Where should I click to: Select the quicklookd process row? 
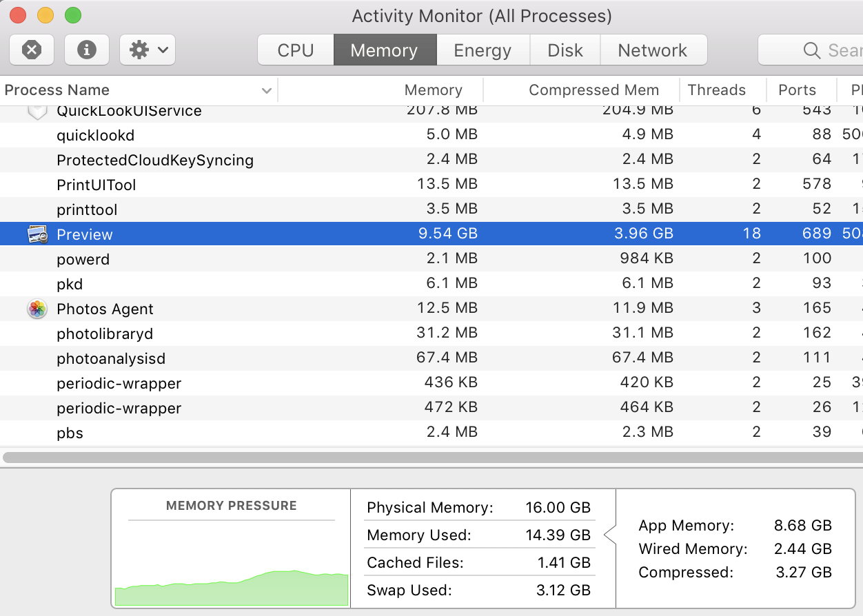coord(431,135)
